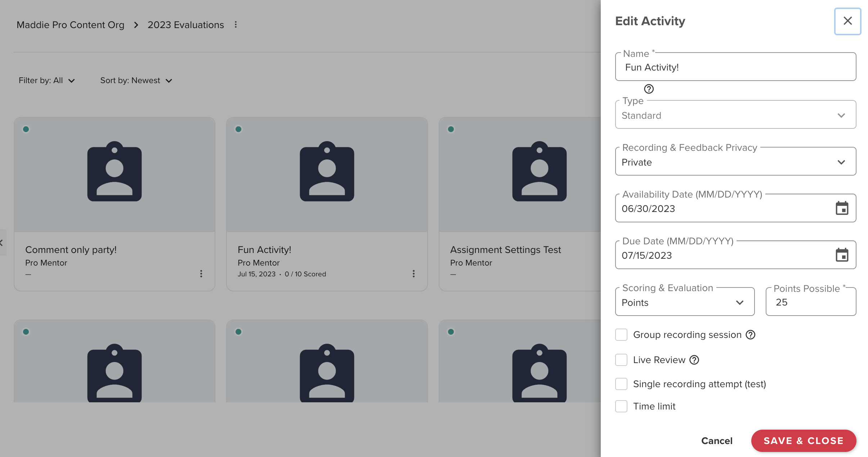Open Sort by: Newest dropdown
The width and height of the screenshot is (868, 457).
click(136, 81)
